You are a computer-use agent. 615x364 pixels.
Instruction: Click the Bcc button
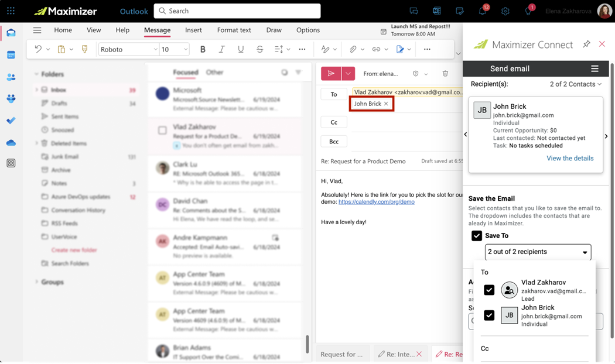point(334,142)
